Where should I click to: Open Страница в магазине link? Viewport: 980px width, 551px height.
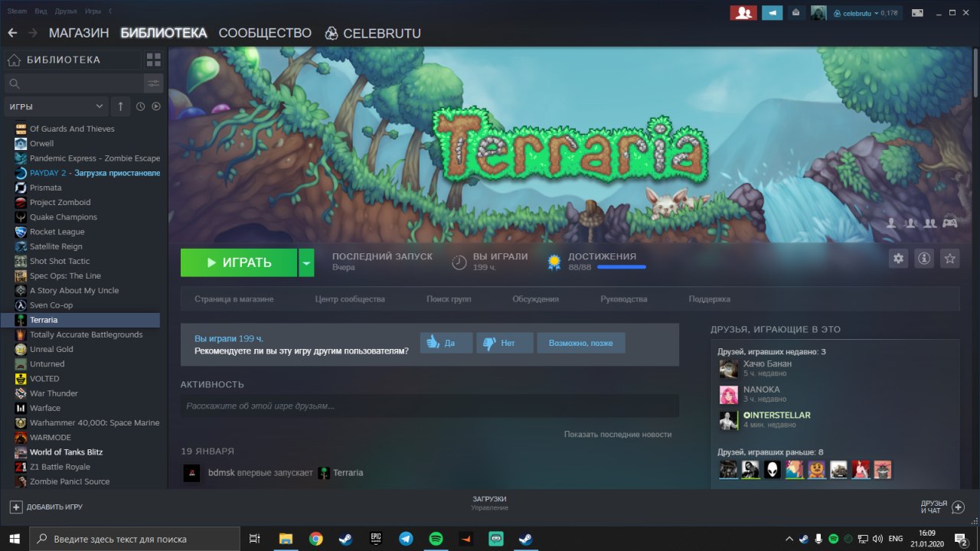point(234,299)
